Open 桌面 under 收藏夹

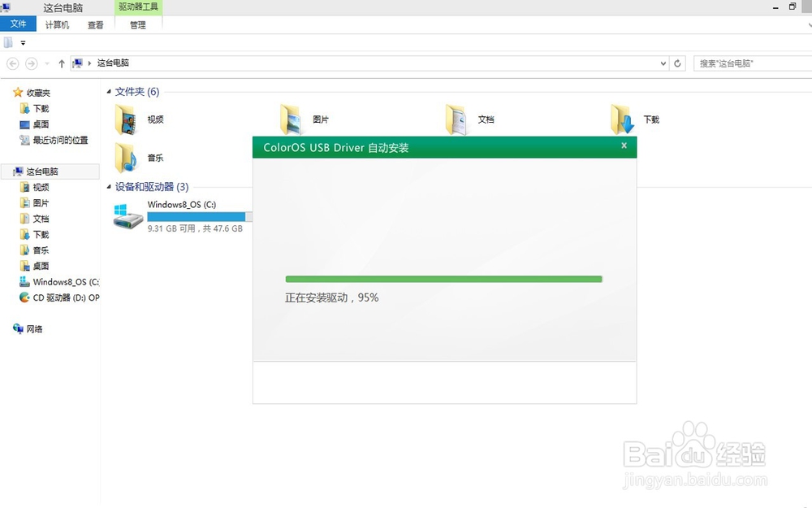pos(41,124)
